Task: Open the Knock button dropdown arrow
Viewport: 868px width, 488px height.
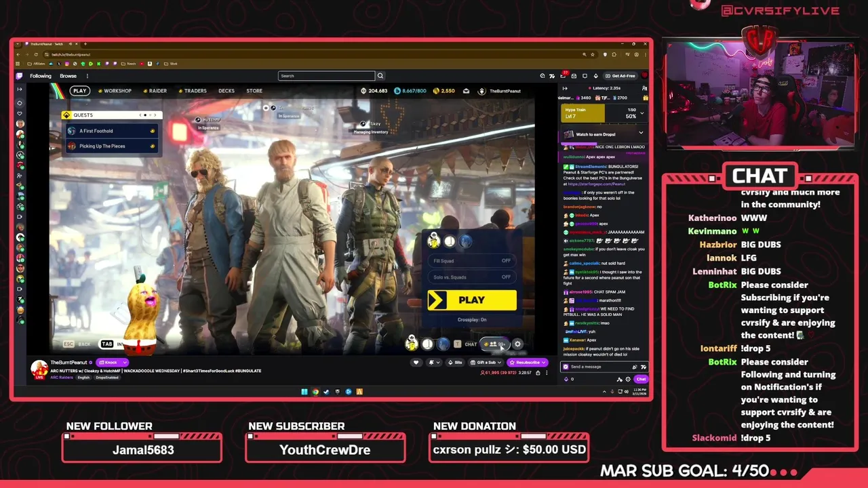Action: point(125,363)
